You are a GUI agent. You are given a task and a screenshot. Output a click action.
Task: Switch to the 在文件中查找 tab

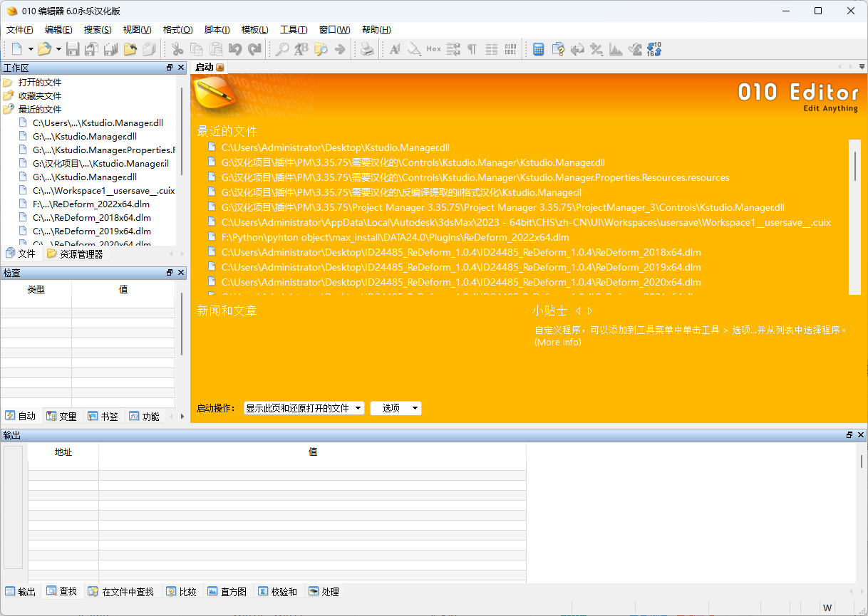click(120, 591)
